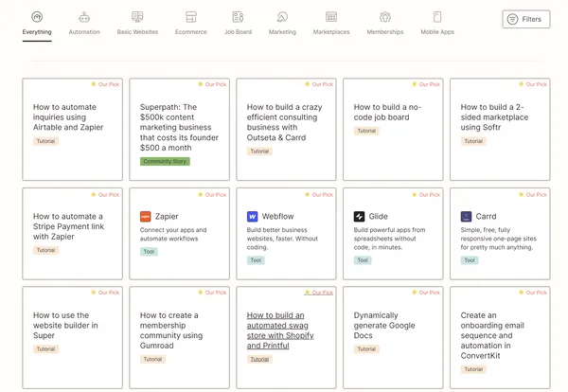
Task: Open the Webflow tool title
Action: [277, 216]
